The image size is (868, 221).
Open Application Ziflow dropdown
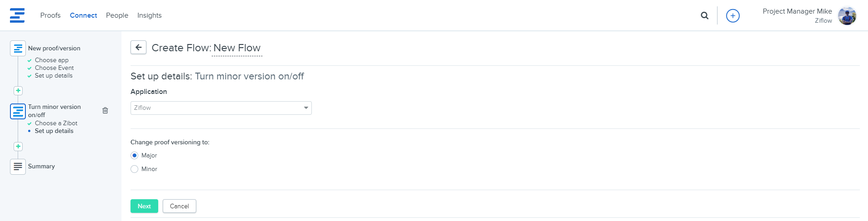click(221, 108)
